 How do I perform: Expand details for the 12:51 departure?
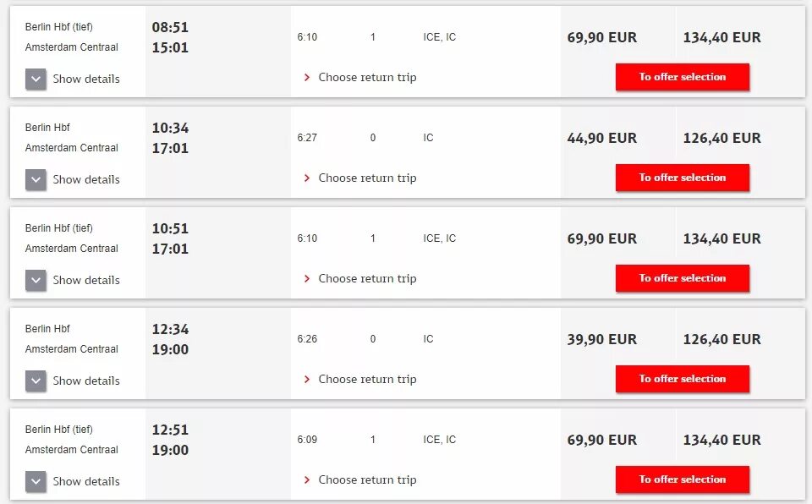pyautogui.click(x=36, y=482)
